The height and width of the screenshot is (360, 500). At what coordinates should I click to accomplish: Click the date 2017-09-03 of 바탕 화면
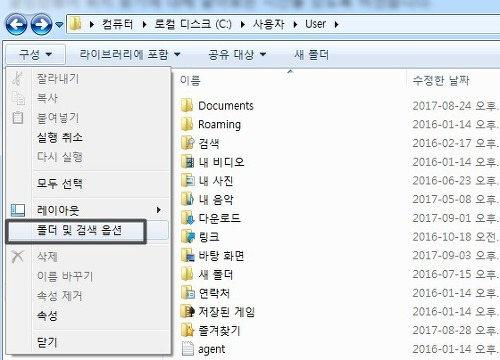click(x=442, y=255)
